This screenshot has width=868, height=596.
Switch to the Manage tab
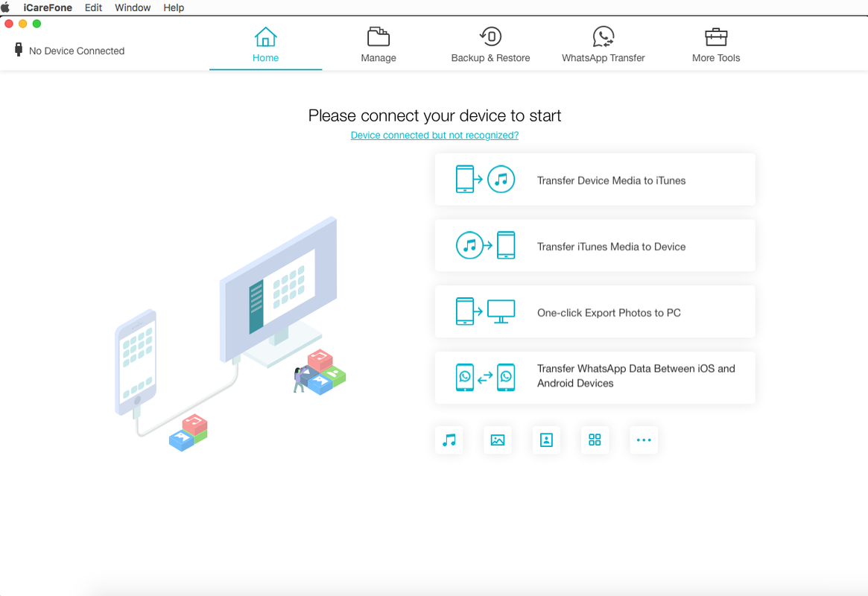click(378, 45)
